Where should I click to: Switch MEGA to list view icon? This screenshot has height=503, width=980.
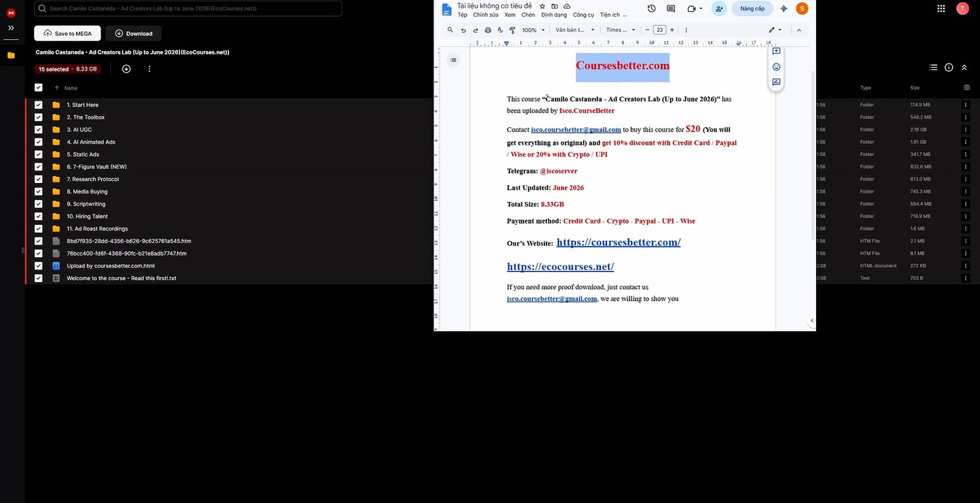(933, 68)
